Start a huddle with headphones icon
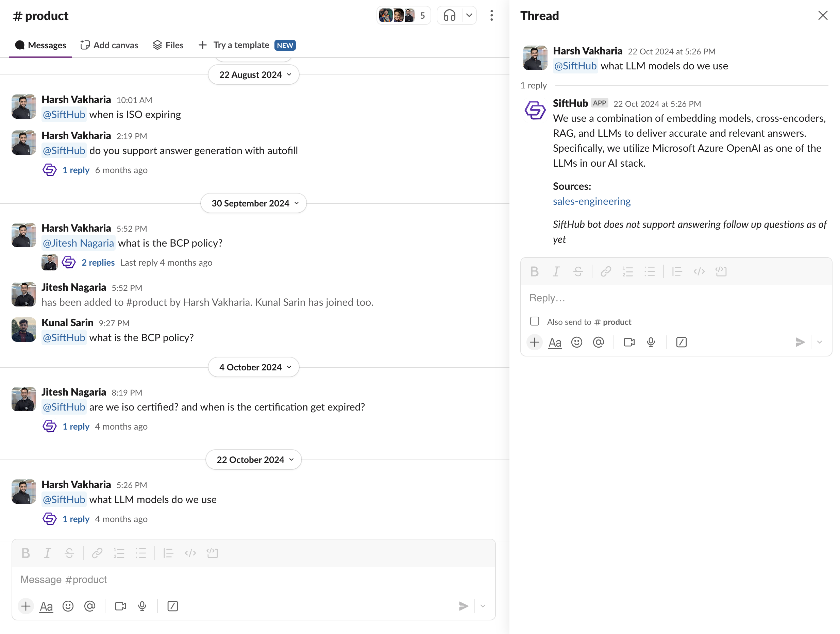 tap(449, 16)
